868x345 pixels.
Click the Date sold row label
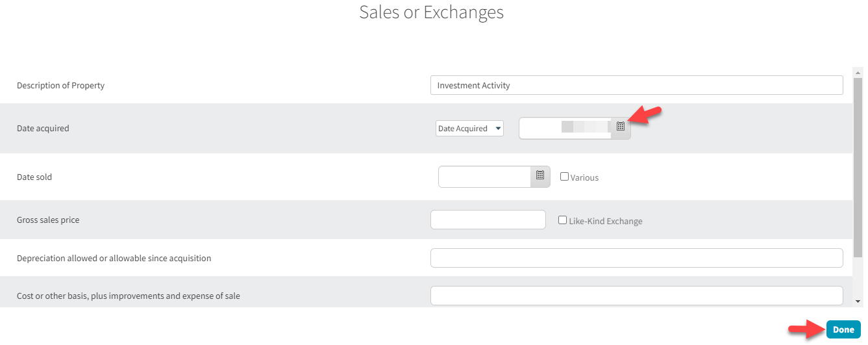click(34, 177)
